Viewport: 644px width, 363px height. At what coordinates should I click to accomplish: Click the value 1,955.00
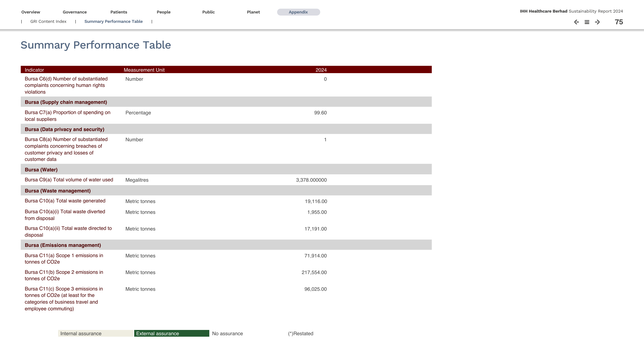coord(317,212)
